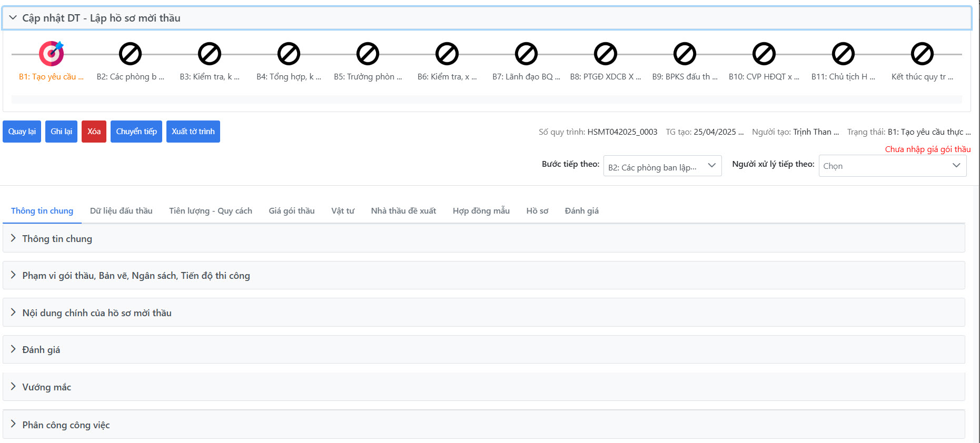Select the B11 Chủ tịch step icon
Viewport: 980px width, 443px height.
pyautogui.click(x=843, y=54)
